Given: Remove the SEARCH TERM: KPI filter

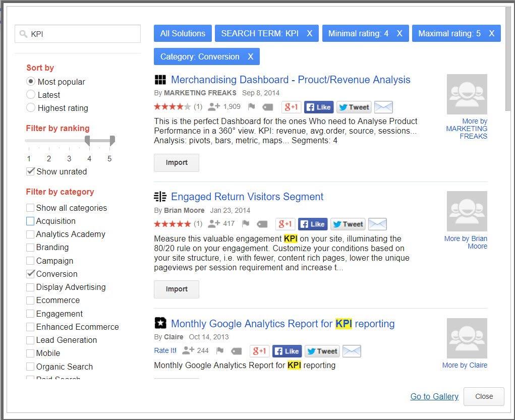Looking at the screenshot, I should tap(309, 33).
